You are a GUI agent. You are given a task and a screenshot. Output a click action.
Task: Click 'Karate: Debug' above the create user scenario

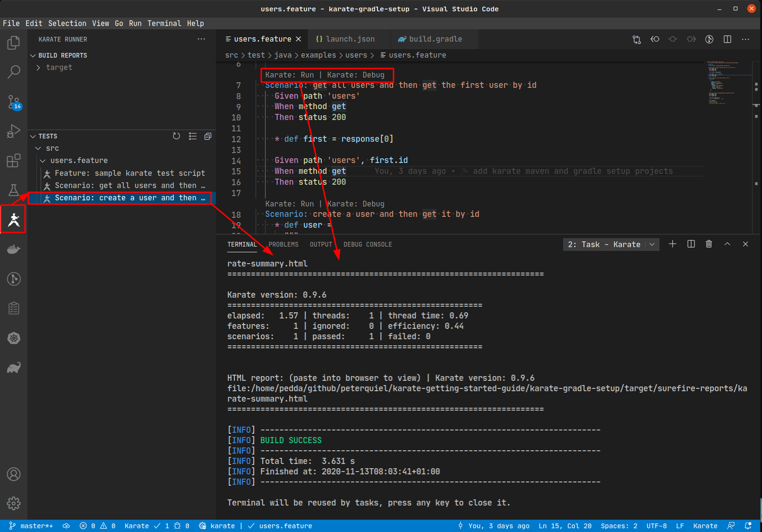coord(356,204)
